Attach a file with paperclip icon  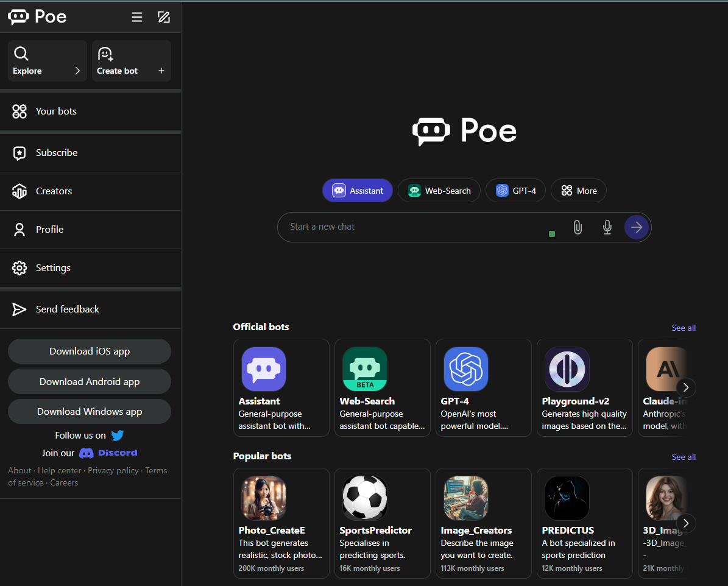coord(578,227)
